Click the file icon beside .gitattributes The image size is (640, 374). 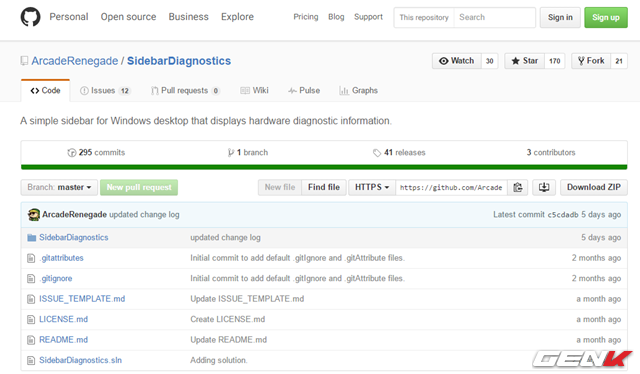(31, 258)
